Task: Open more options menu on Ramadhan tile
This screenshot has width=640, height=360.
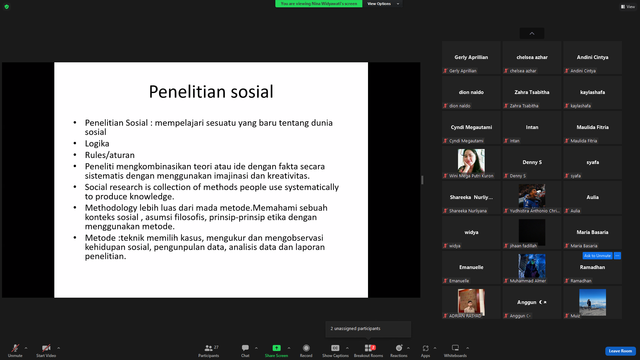Action: click(617, 256)
